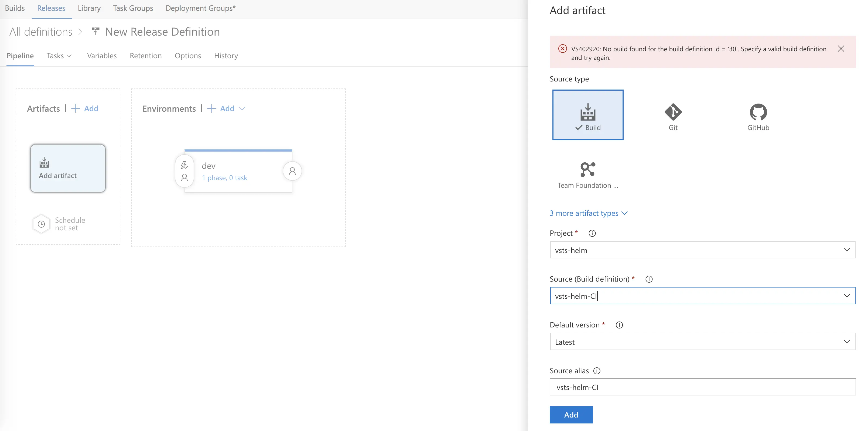868x431 pixels.
Task: Click the Schedule not set label
Action: pyautogui.click(x=70, y=224)
